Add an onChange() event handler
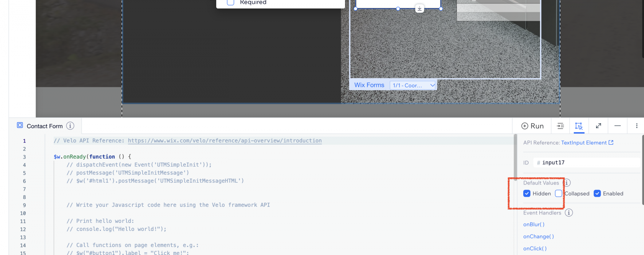Viewport: 644px width, 255px height. pyautogui.click(x=538, y=237)
